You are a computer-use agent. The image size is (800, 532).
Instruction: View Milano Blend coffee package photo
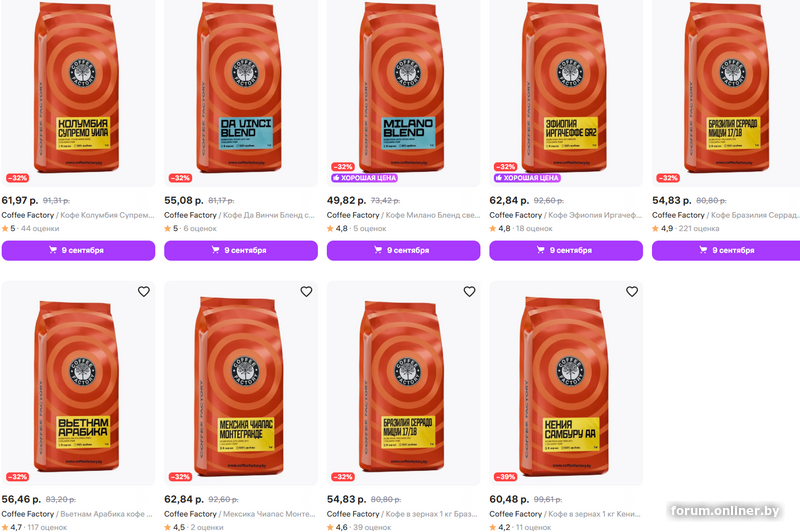pyautogui.click(x=403, y=90)
